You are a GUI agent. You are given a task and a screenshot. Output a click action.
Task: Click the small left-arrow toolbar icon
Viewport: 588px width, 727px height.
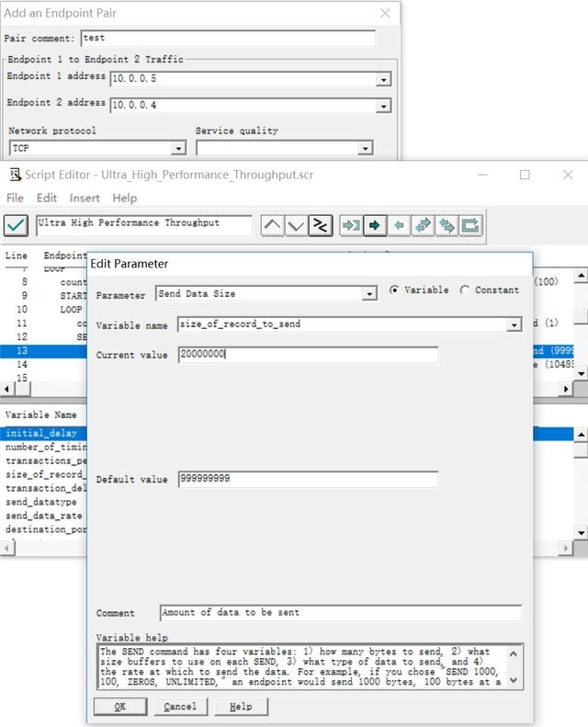[399, 225]
